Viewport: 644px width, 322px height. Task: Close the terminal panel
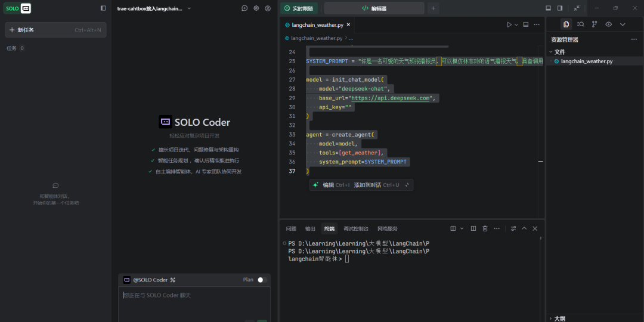coord(535,228)
